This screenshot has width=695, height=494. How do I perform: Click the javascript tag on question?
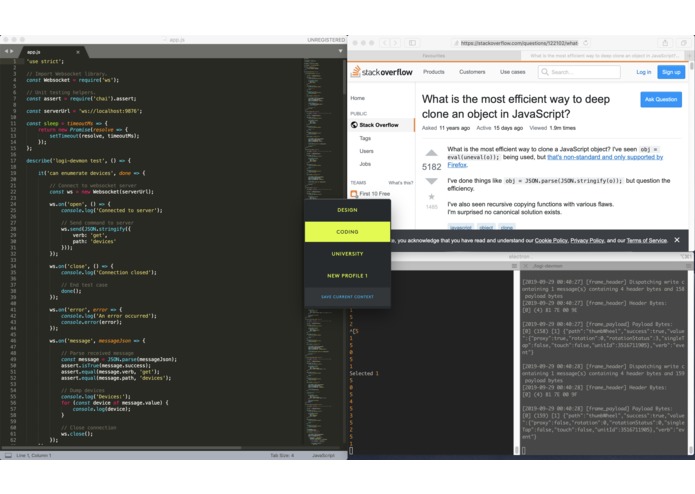[x=461, y=227]
